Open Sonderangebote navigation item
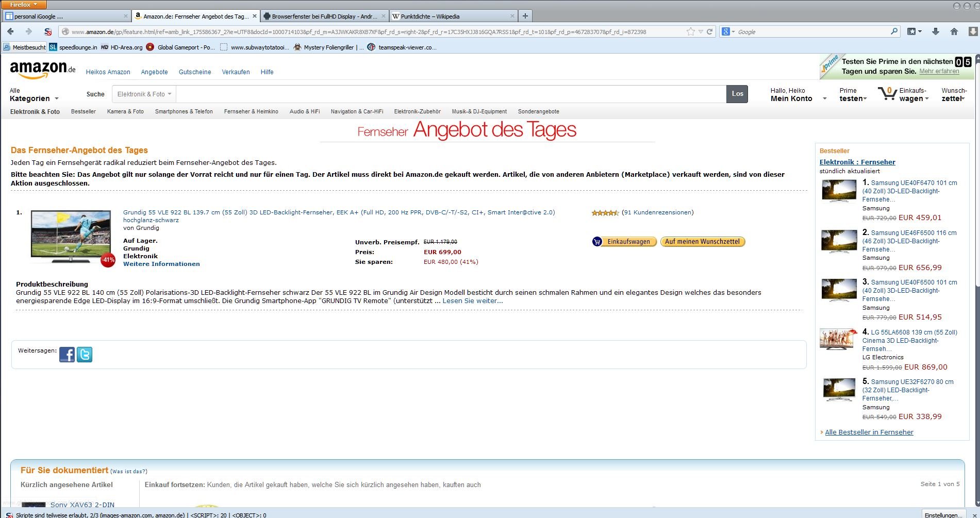The width and height of the screenshot is (980, 518). 539,111
